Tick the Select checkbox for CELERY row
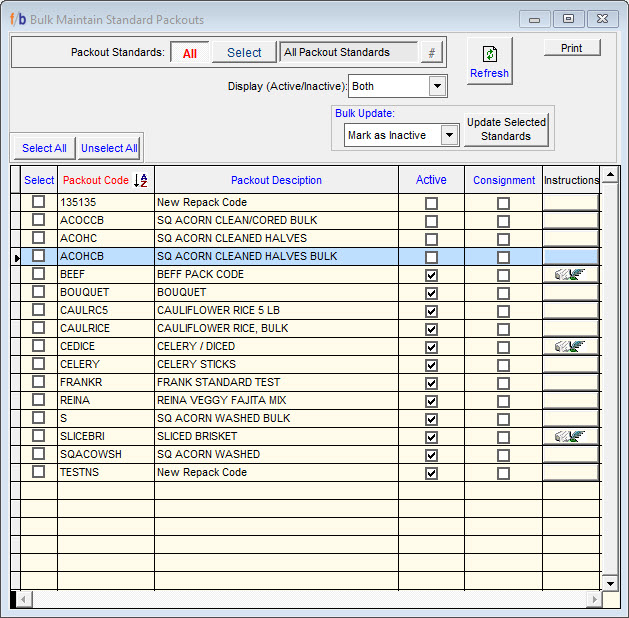 (39, 364)
